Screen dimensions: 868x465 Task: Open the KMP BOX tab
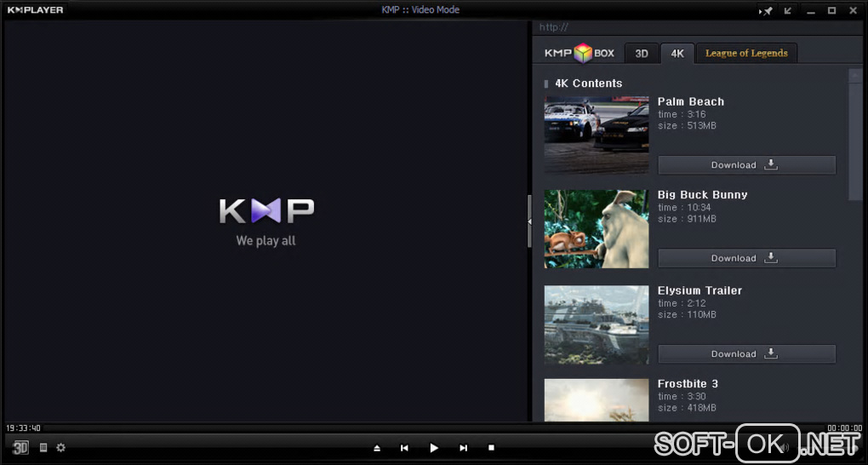pos(579,53)
